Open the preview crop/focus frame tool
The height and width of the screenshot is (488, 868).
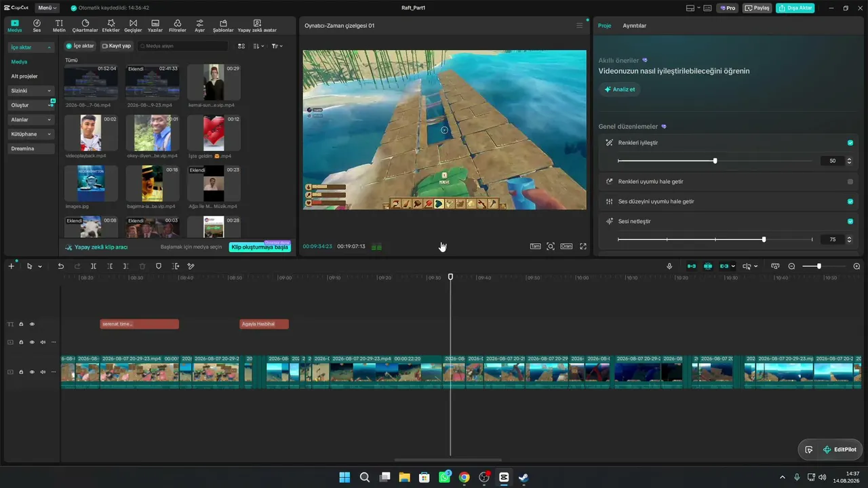(x=551, y=246)
